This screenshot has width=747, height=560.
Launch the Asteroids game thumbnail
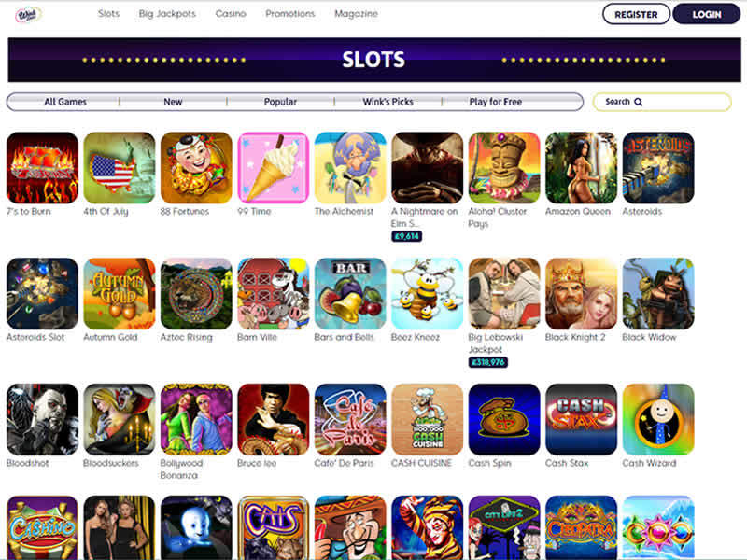[x=658, y=168]
